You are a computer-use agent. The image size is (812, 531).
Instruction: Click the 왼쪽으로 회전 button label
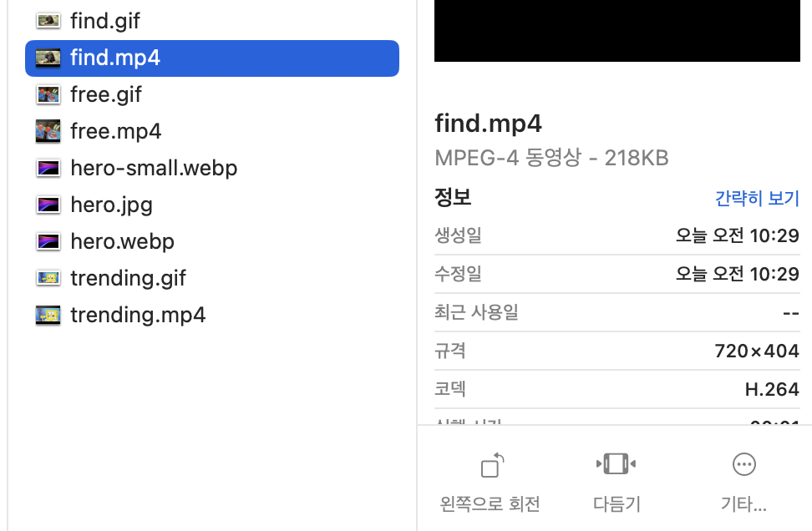click(490, 503)
